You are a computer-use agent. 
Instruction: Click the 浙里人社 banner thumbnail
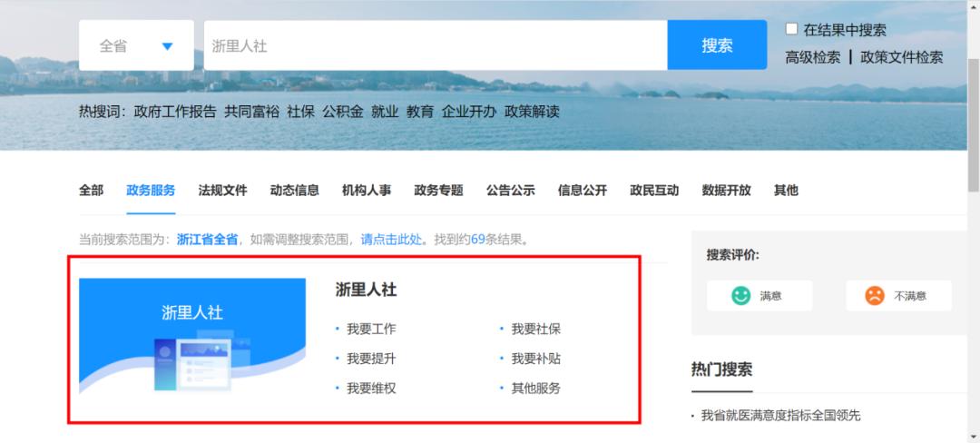coord(191,334)
